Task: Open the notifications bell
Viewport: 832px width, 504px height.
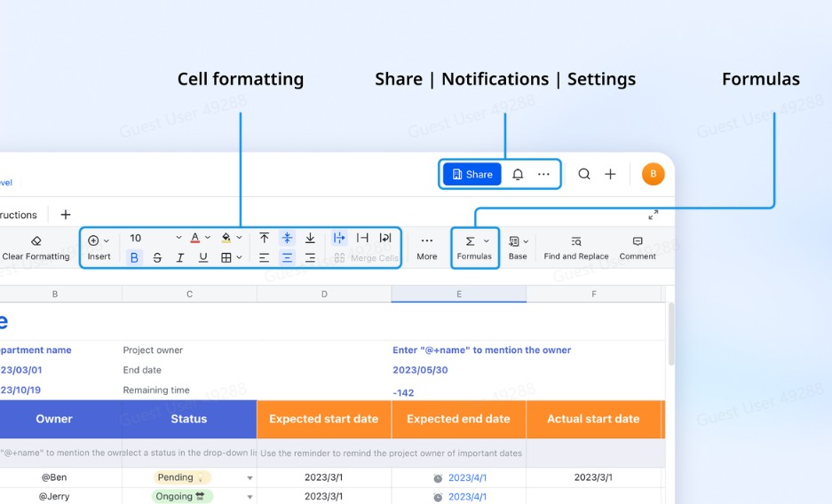Action: [518, 175]
